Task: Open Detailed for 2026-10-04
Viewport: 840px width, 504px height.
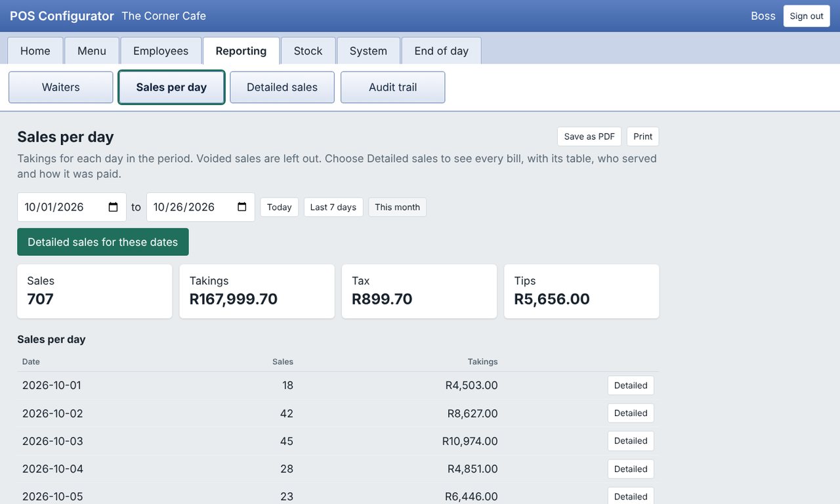Action: pos(631,469)
